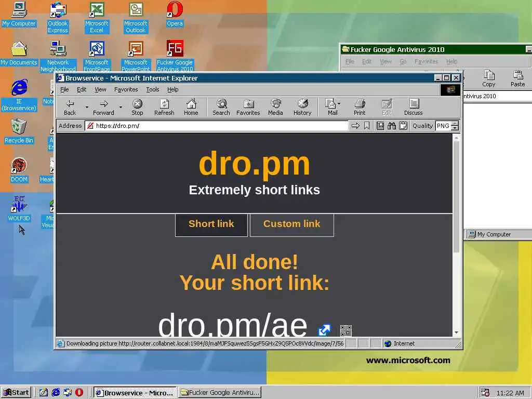This screenshot has width=532, height=399.
Task: Click the Start button
Action: pyautogui.click(x=16, y=393)
